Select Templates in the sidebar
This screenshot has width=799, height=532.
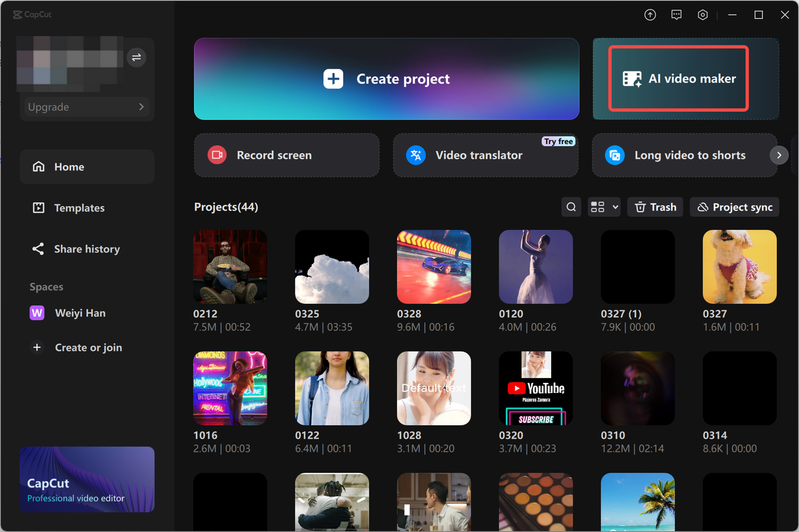(79, 208)
